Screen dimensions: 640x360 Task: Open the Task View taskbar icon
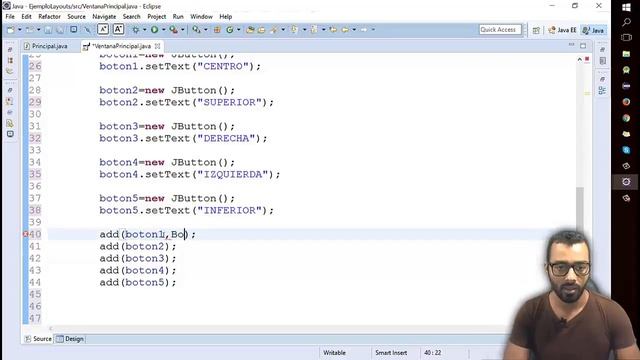(626, 38)
